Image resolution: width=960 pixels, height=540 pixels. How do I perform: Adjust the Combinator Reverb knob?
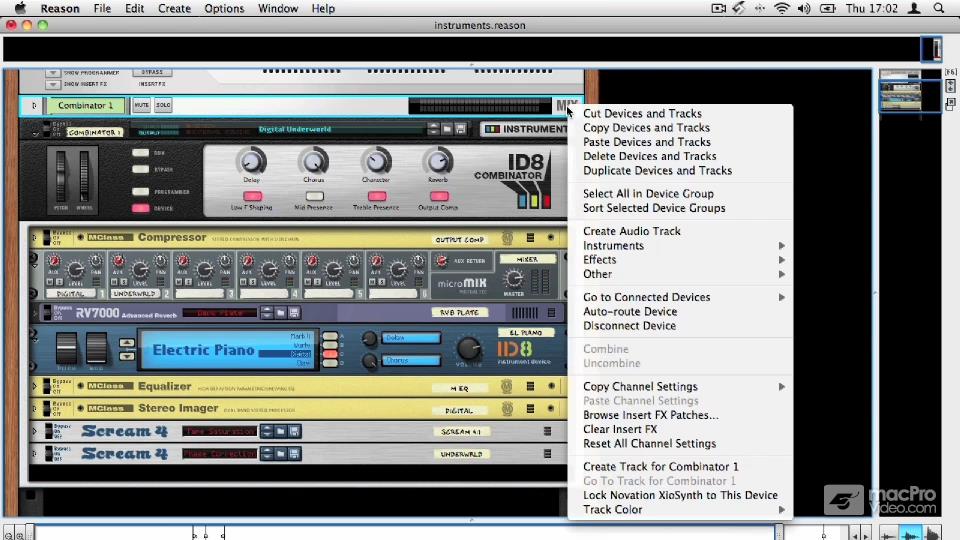pyautogui.click(x=437, y=162)
